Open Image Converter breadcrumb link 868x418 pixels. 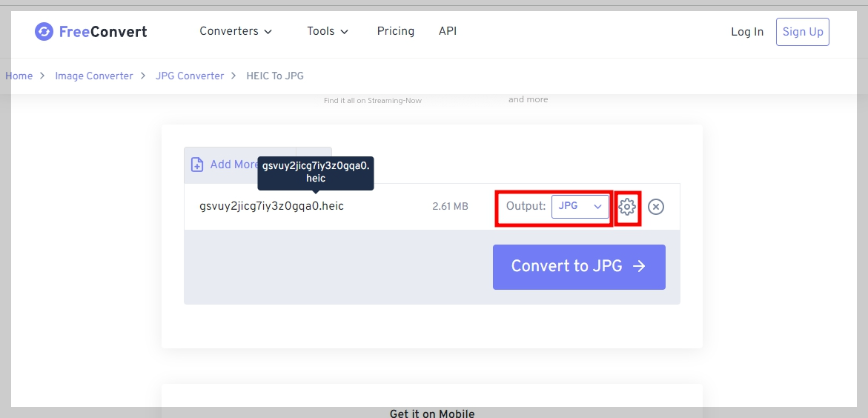pyautogui.click(x=94, y=76)
